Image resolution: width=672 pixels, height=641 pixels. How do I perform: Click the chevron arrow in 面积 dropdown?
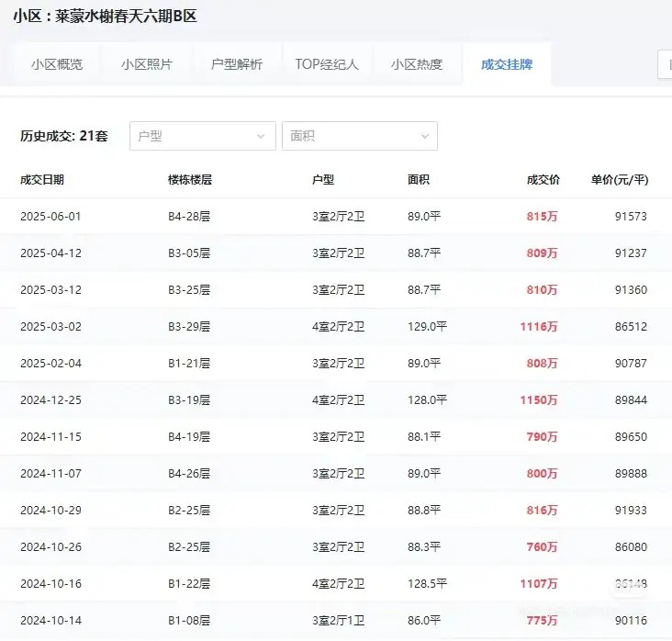(x=425, y=137)
